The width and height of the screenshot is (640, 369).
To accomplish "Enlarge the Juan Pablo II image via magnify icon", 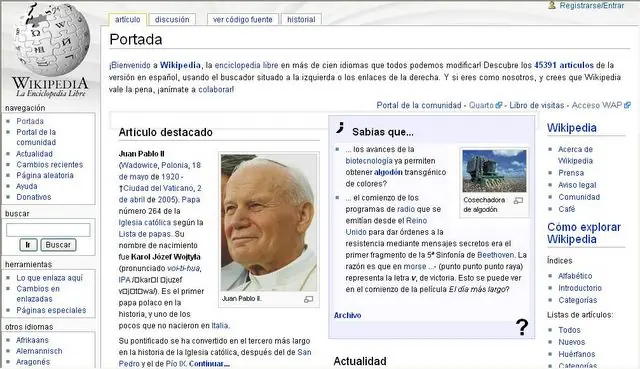I will point(309,299).
